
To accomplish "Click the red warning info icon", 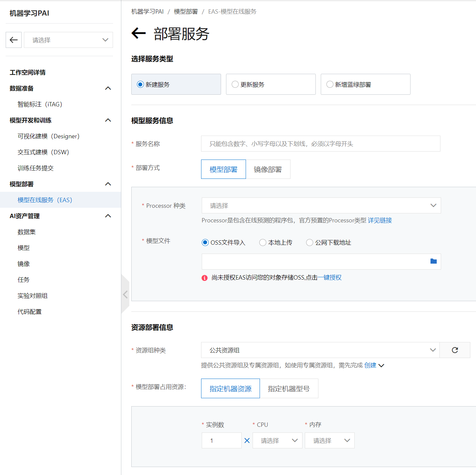I will click(205, 278).
